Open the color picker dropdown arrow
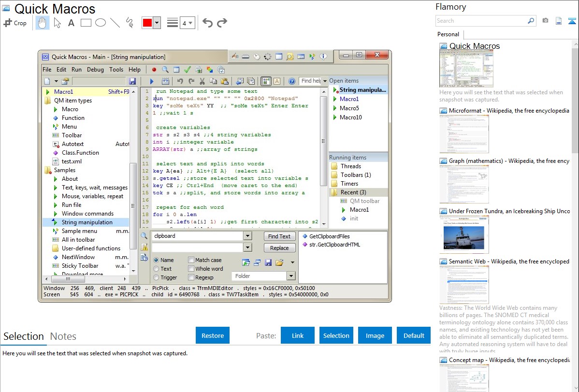The height and width of the screenshot is (392, 579). tap(157, 23)
